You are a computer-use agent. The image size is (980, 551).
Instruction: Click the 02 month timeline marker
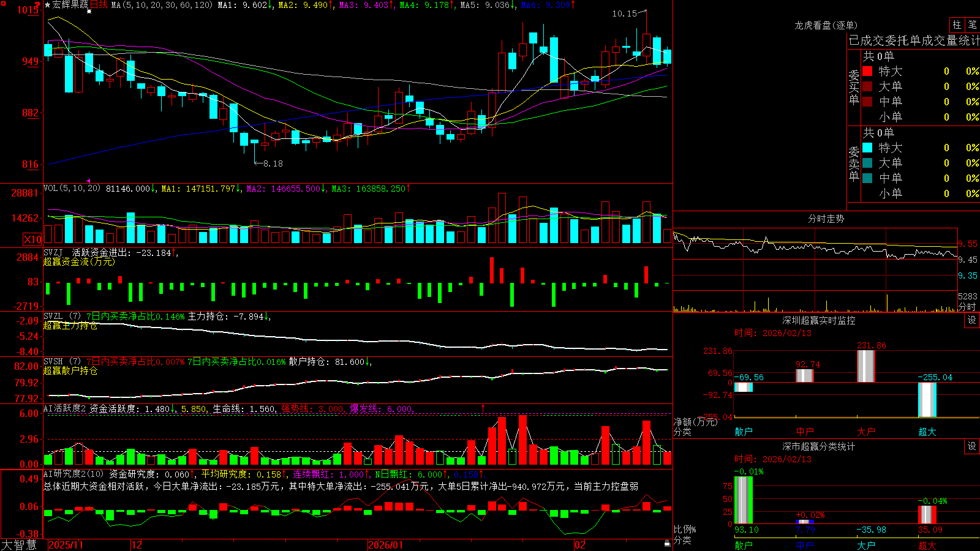pyautogui.click(x=579, y=545)
